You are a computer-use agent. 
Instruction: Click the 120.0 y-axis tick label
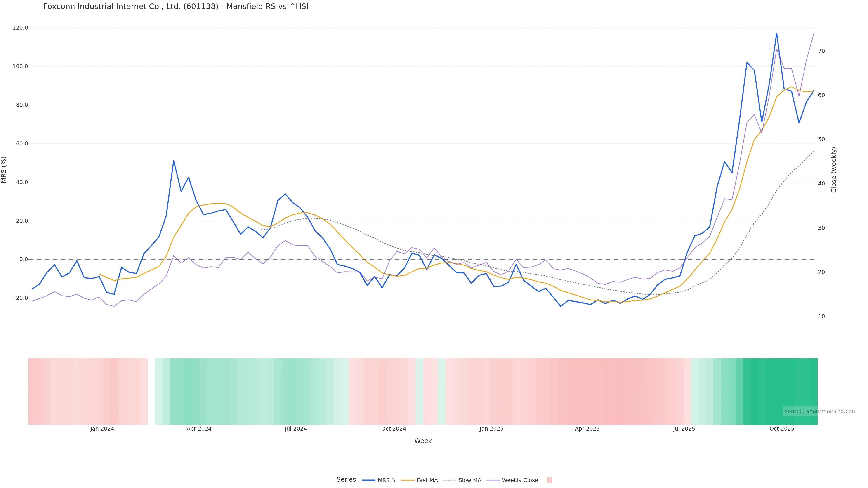[20, 28]
